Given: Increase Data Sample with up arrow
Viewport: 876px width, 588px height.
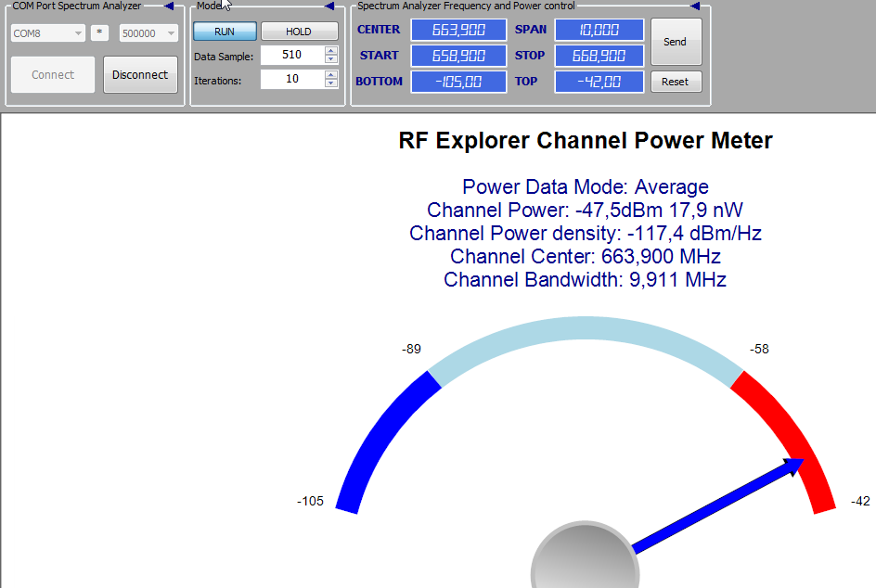Looking at the screenshot, I should click(x=331, y=51).
